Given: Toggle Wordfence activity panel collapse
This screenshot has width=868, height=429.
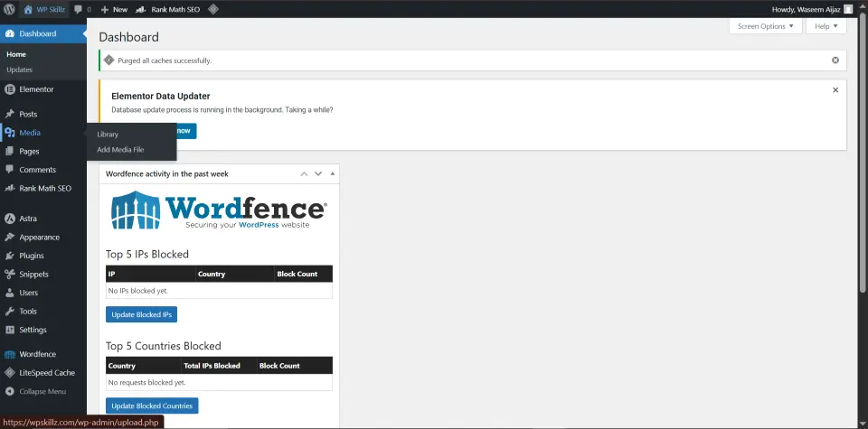Looking at the screenshot, I should click(x=332, y=173).
